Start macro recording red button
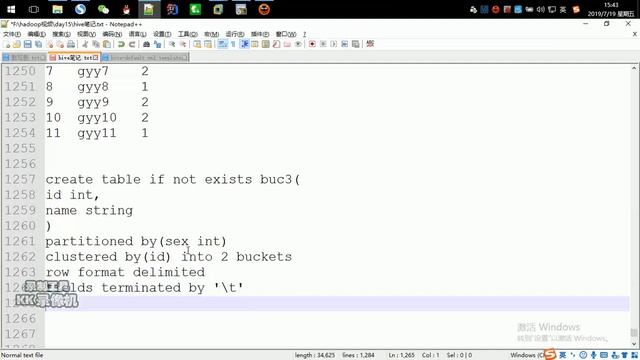Image resolution: width=640 pixels, height=360 pixels. 312,44
